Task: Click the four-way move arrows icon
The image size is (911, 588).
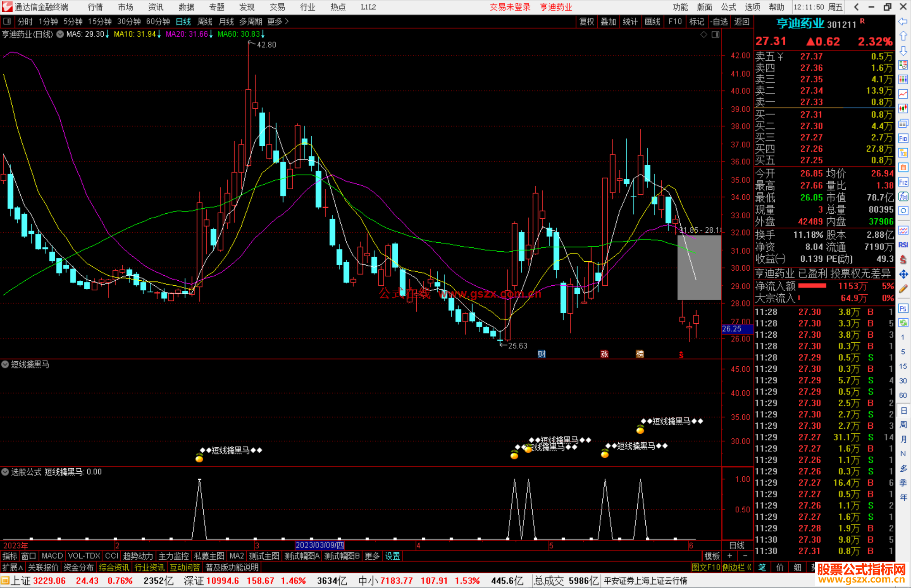Action: (x=903, y=274)
